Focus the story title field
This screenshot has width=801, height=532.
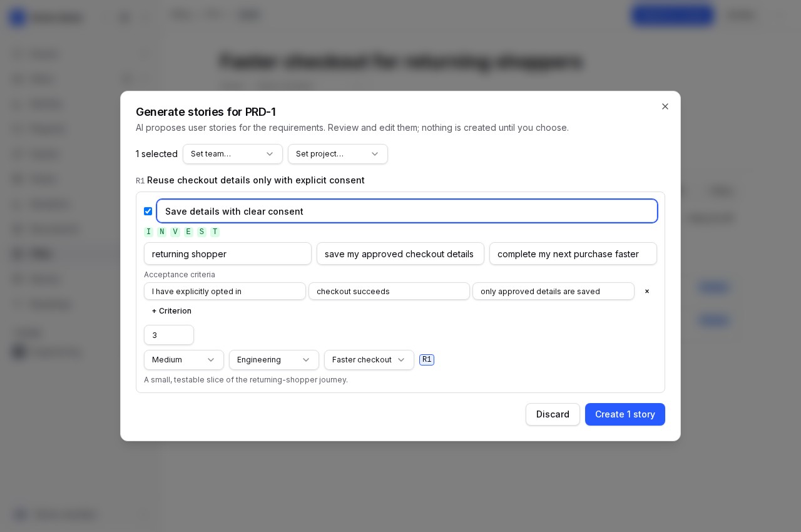407,212
